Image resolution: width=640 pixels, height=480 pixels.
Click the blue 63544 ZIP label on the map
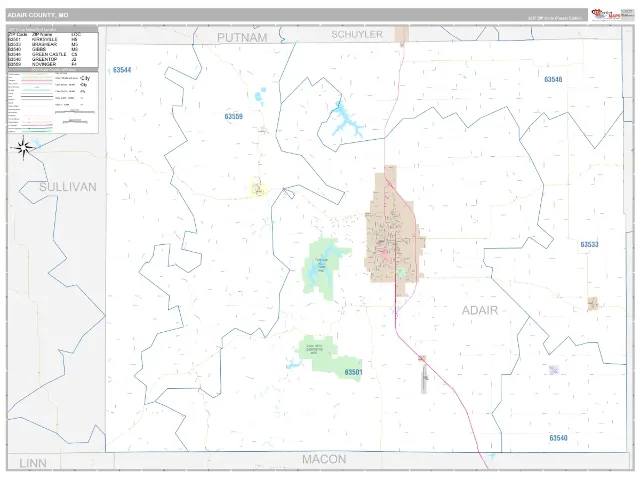(x=122, y=70)
